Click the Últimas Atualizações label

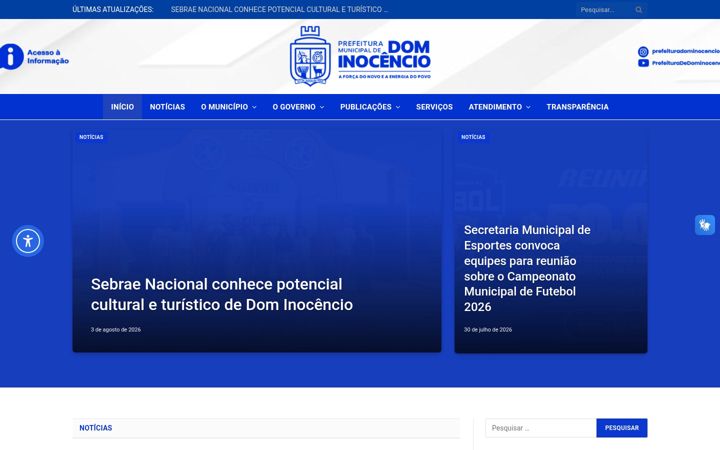[x=112, y=9]
